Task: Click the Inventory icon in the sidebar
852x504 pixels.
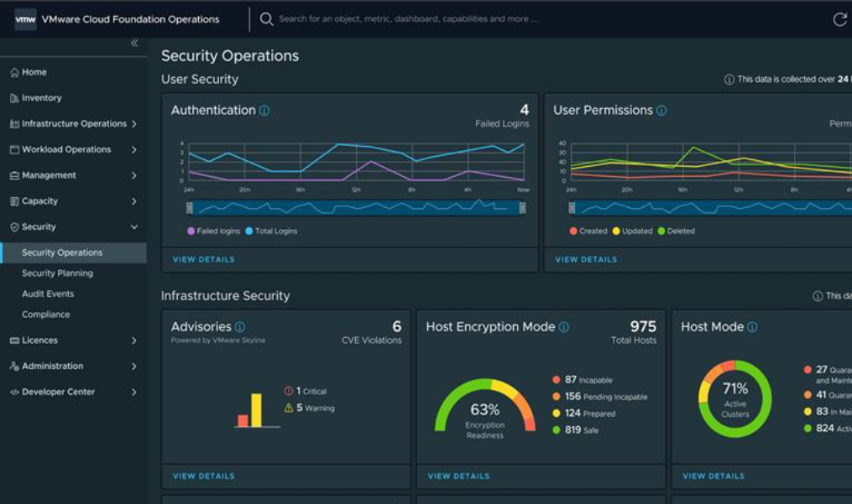Action: pyautogui.click(x=14, y=98)
